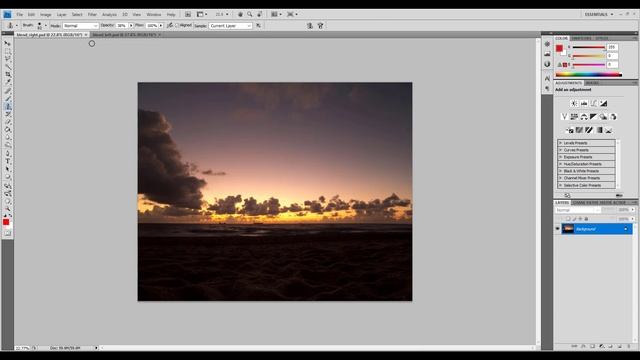The image size is (640, 360).
Task: Open layer blend mode dropdown in Layers panel
Action: point(578,210)
